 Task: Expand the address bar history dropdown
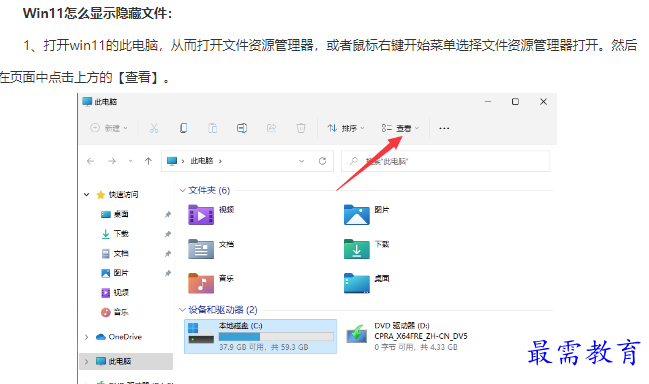coord(301,161)
